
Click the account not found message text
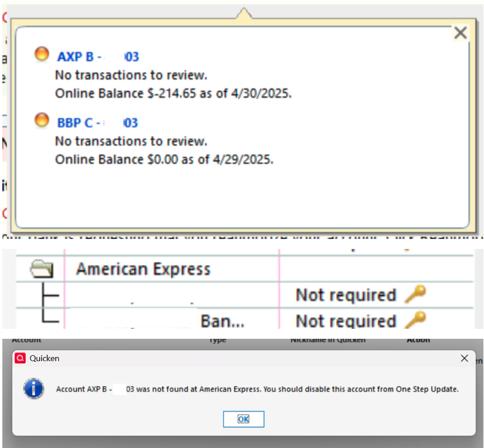tap(258, 389)
